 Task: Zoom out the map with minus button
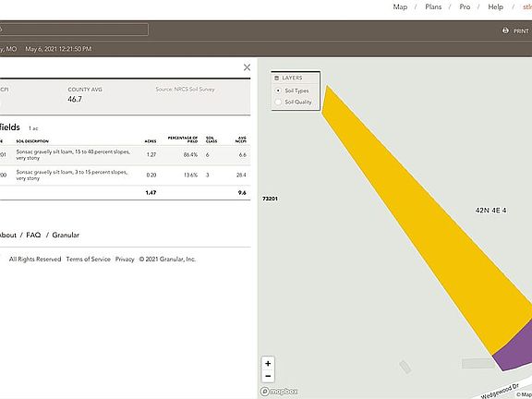click(x=268, y=376)
